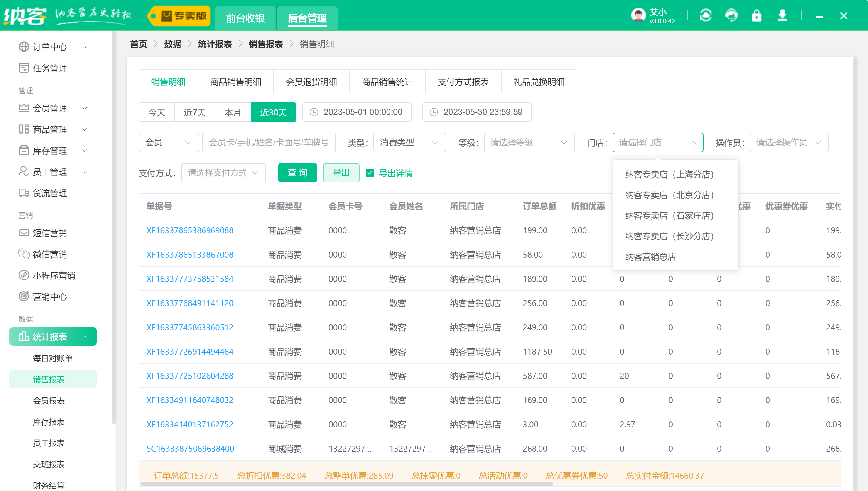Open the 请选择操作员 dropdown
Screen dimensions: 868x491
[x=789, y=142]
